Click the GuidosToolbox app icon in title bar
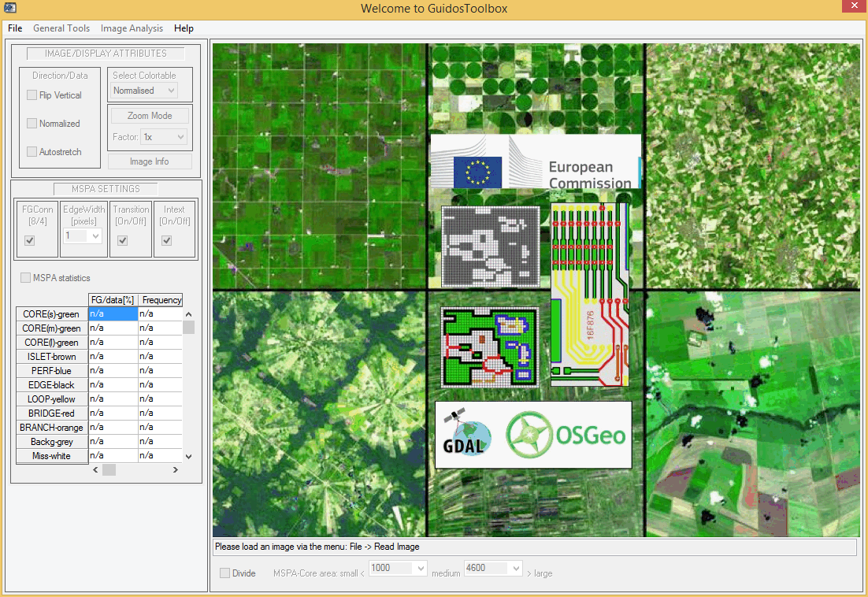The height and width of the screenshot is (597, 868). 9,8
